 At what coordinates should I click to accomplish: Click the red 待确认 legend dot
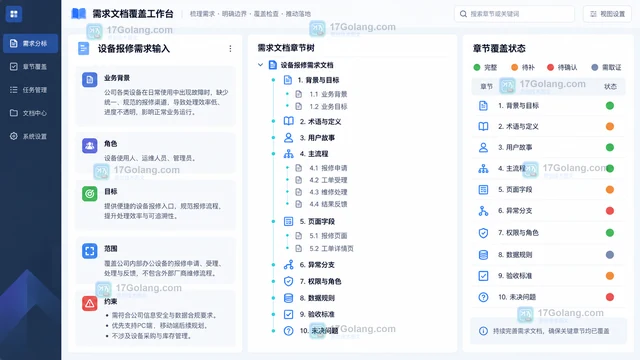[x=550, y=67]
